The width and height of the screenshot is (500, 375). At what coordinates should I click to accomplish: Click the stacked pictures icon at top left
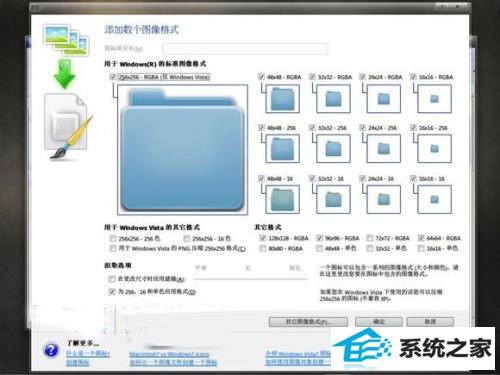tap(66, 39)
